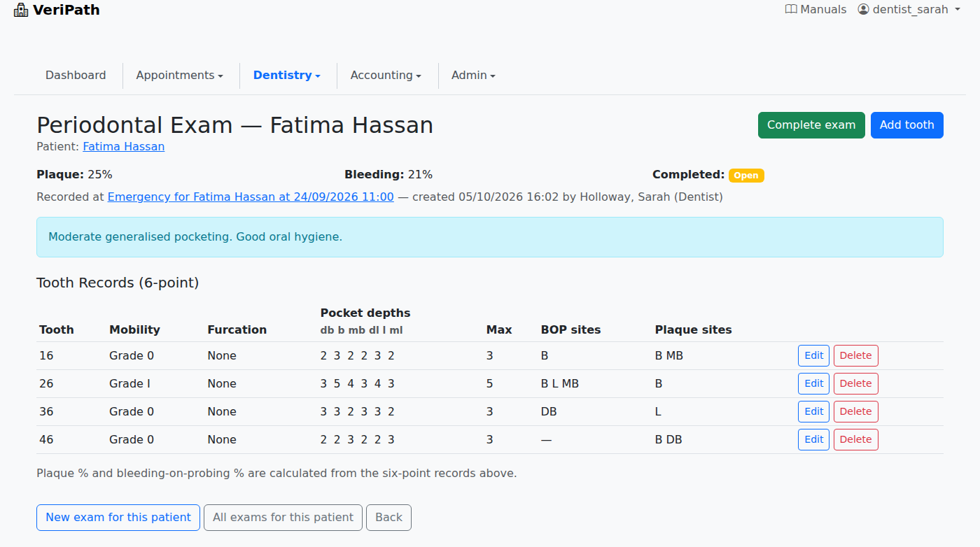Expand the Accounting menu
This screenshot has width=980, height=547.
tap(386, 76)
